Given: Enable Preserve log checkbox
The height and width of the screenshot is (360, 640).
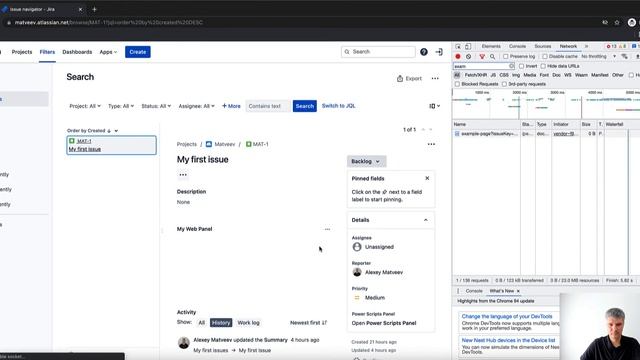Looking at the screenshot, I should (506, 56).
